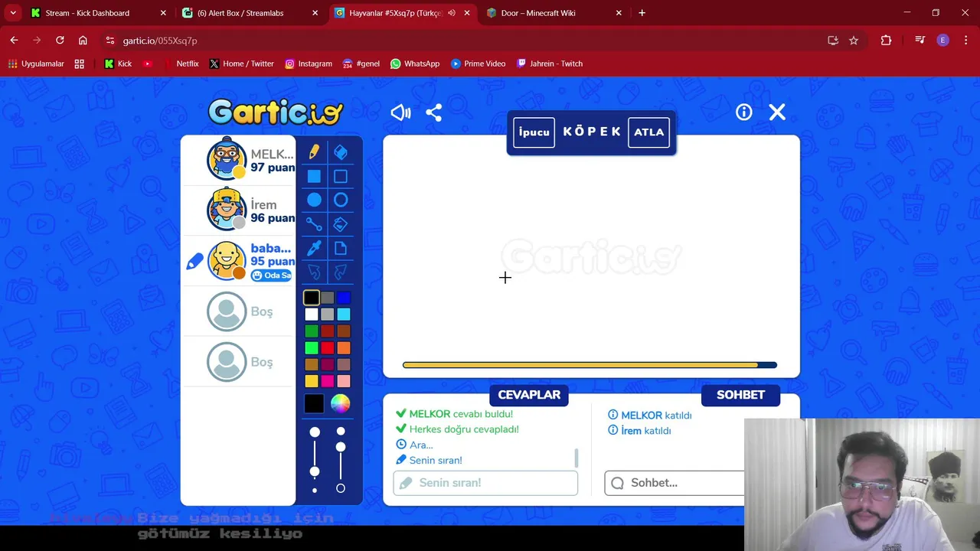Open the Kick bookmark
Screen dimensions: 980x551
[118, 64]
